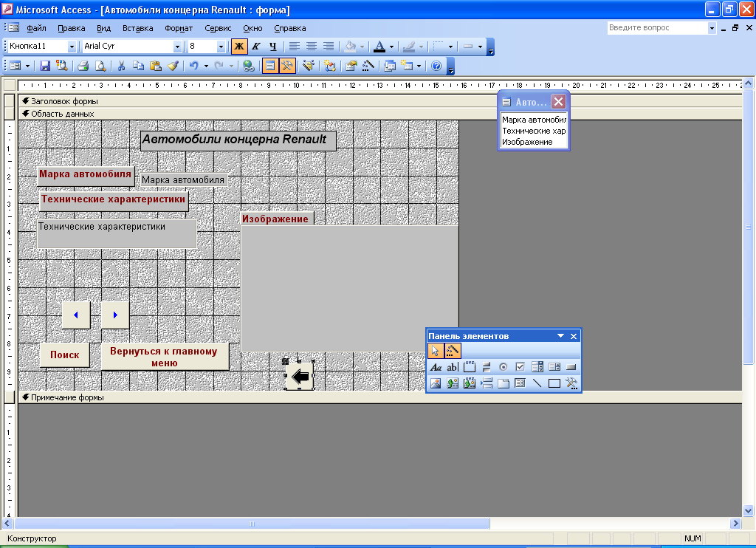Click the blue Help question mark icon
Image resolution: width=756 pixels, height=548 pixels.
click(436, 66)
